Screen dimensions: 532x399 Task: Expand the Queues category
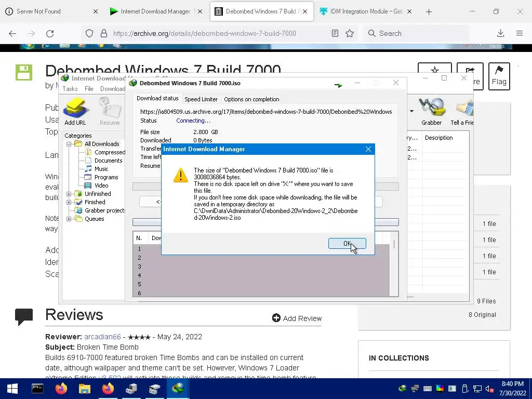coord(69,219)
